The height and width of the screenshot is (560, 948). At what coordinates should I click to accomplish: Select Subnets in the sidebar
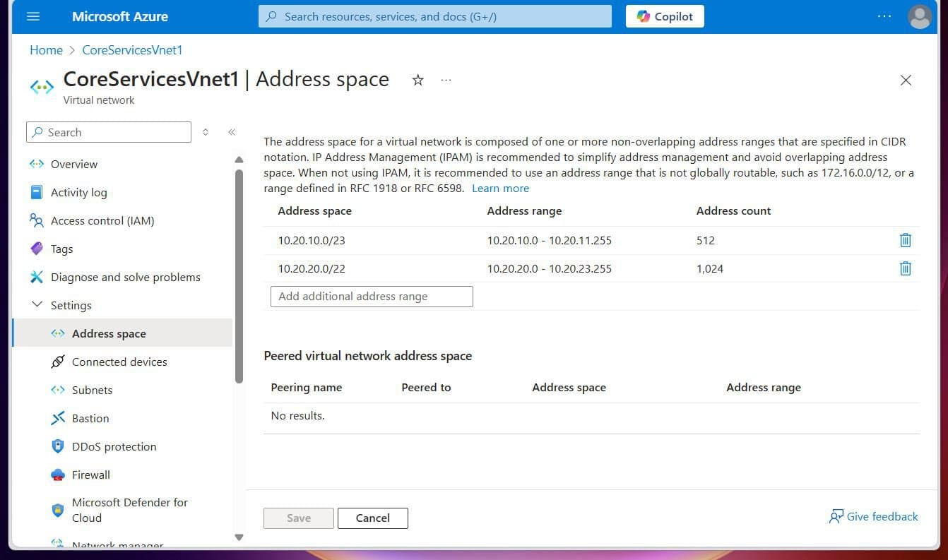(92, 390)
